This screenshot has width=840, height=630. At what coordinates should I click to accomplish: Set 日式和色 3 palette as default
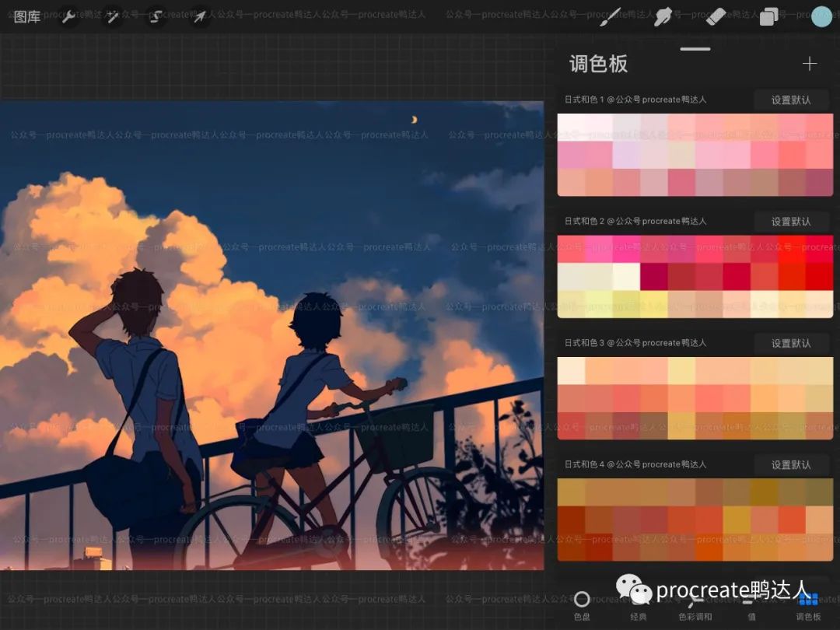(x=791, y=343)
